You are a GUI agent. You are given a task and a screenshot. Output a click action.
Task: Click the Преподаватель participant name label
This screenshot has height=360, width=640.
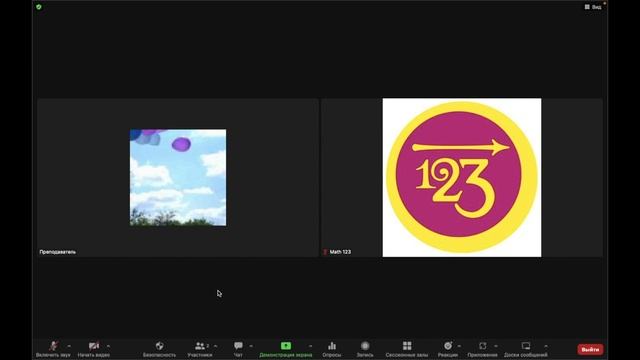[x=58, y=252]
